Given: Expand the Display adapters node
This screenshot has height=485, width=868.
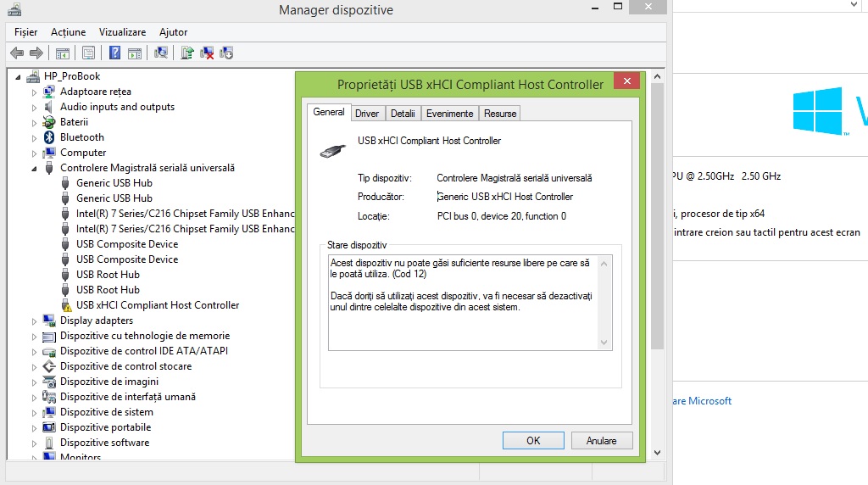Looking at the screenshot, I should point(34,321).
